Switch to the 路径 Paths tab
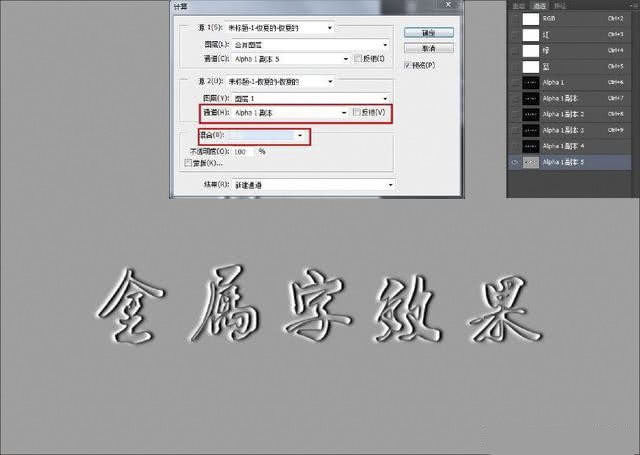 [x=560, y=6]
